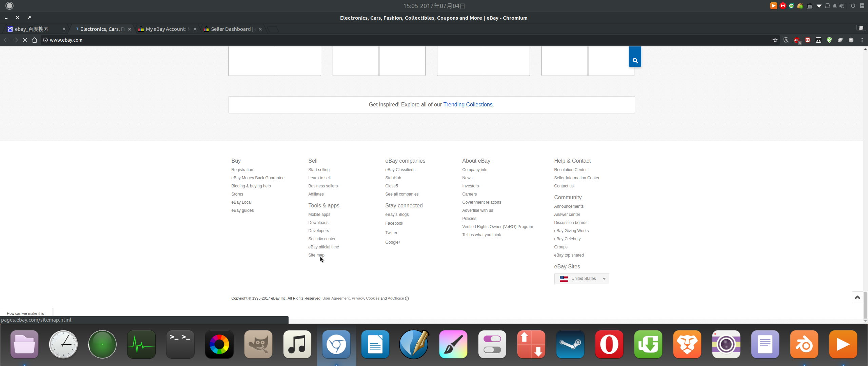Image resolution: width=868 pixels, height=366 pixels.
Task: Click the blue search magnifier button
Action: (635, 57)
